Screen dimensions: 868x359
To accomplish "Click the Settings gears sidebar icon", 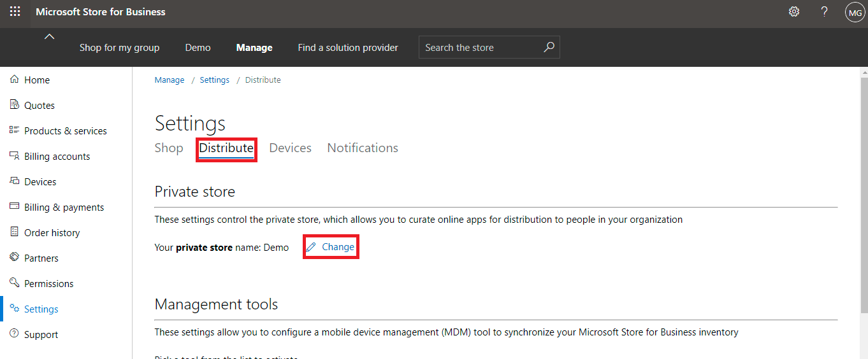I will (x=15, y=309).
